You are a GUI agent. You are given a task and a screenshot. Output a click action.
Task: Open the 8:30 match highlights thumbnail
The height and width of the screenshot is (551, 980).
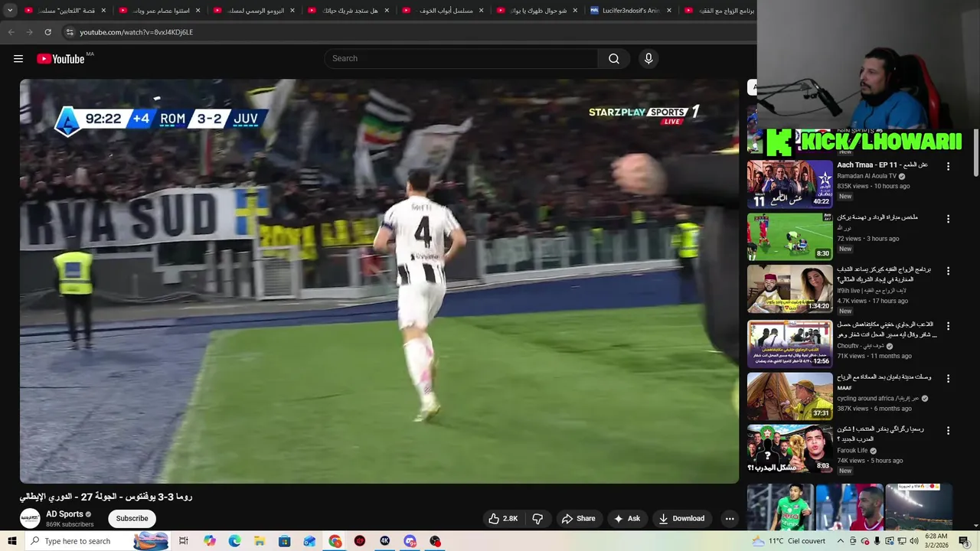[789, 236]
